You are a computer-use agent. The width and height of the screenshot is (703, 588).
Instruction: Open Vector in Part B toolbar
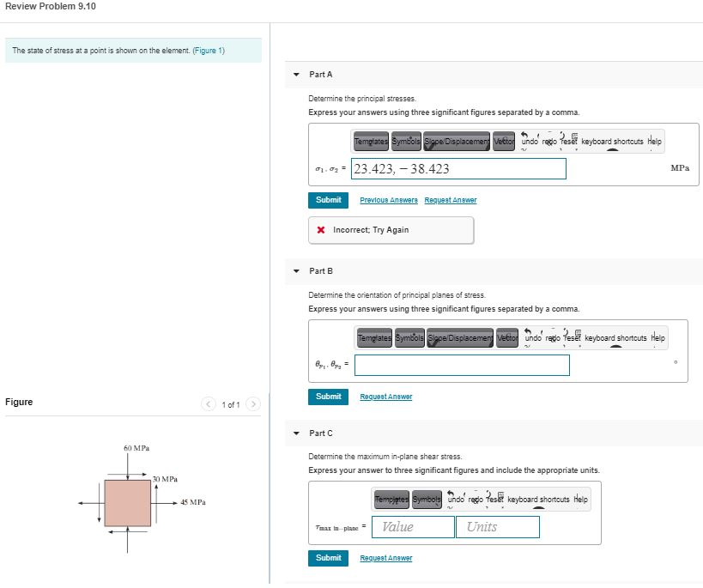[507, 337]
